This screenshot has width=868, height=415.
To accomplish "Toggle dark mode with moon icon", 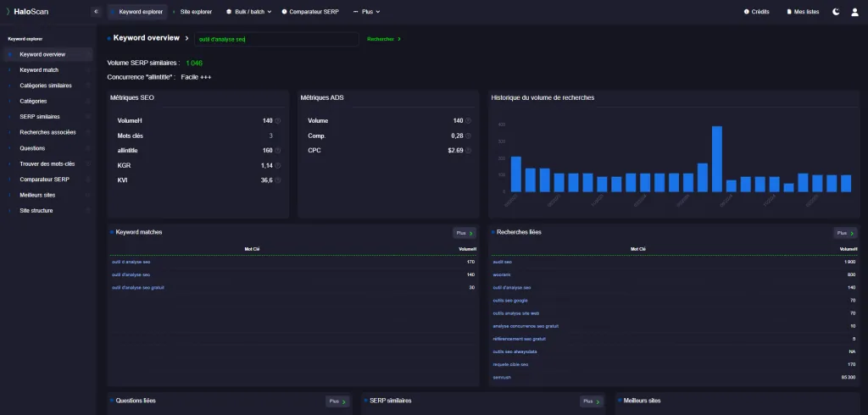I will click(x=836, y=12).
